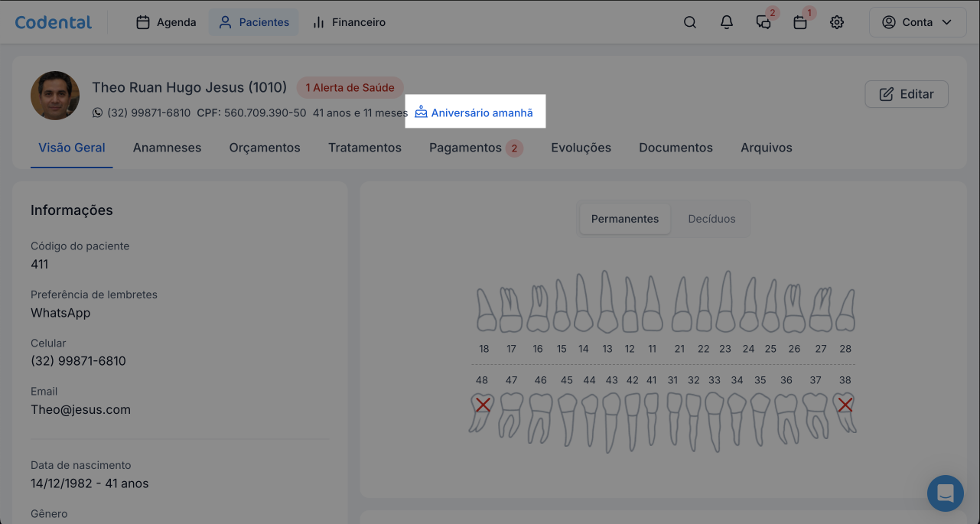Open the support chat bubble widget
This screenshot has height=524, width=980.
945,493
